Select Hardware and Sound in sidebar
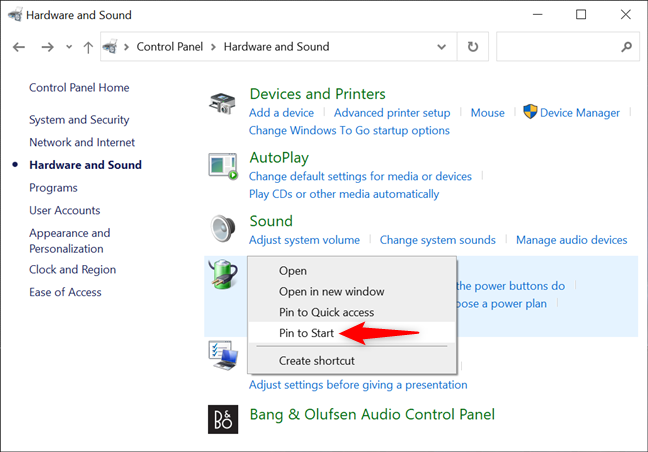648x452 pixels. pos(85,165)
